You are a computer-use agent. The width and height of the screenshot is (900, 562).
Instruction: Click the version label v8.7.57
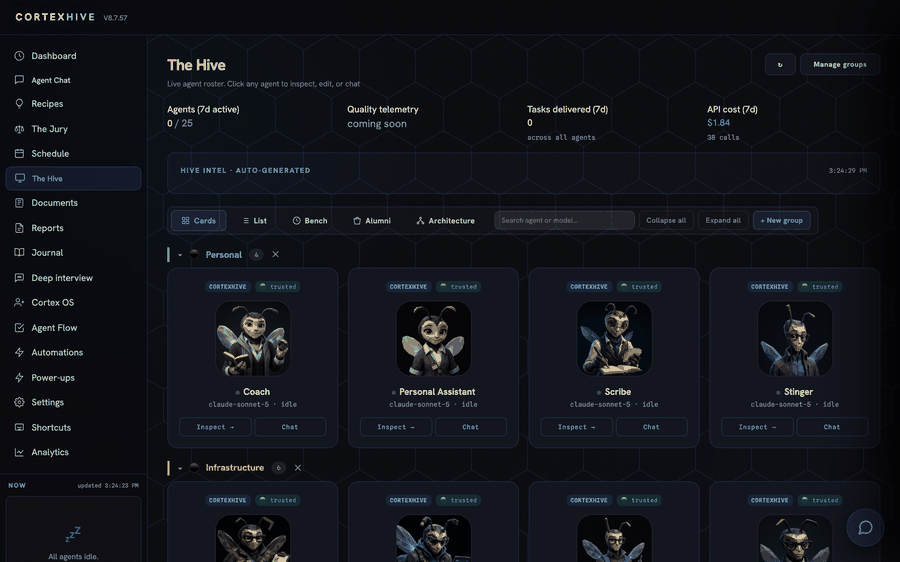tap(115, 18)
